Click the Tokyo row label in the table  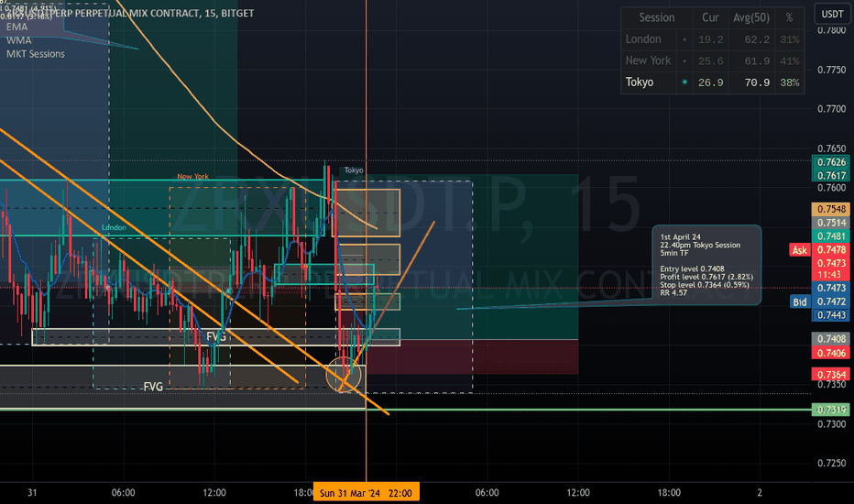640,82
